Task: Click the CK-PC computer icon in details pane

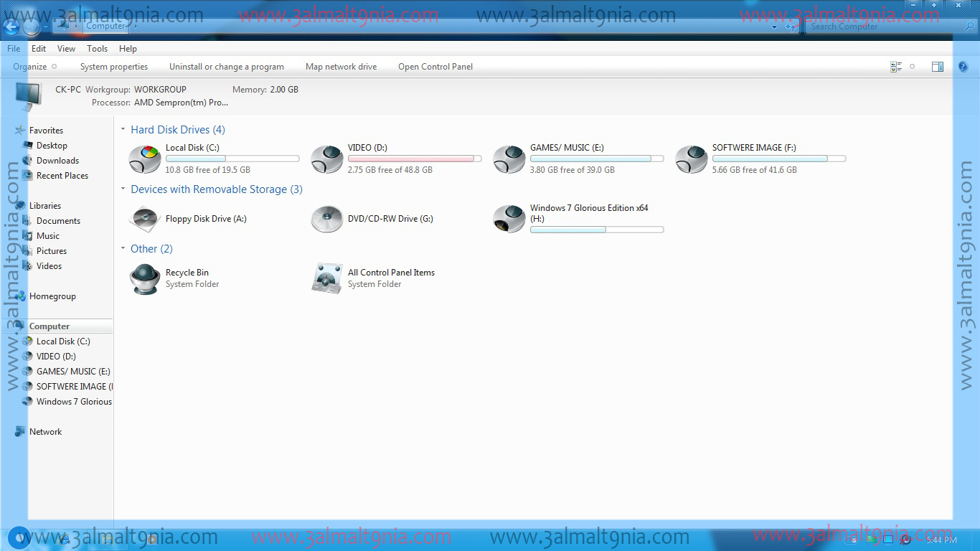Action: 28,96
